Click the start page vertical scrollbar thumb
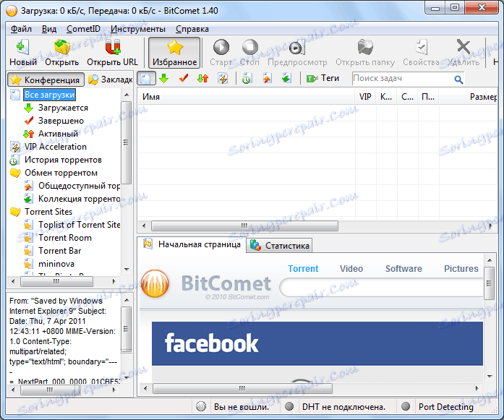This screenshot has height=420, width=504. [489, 283]
